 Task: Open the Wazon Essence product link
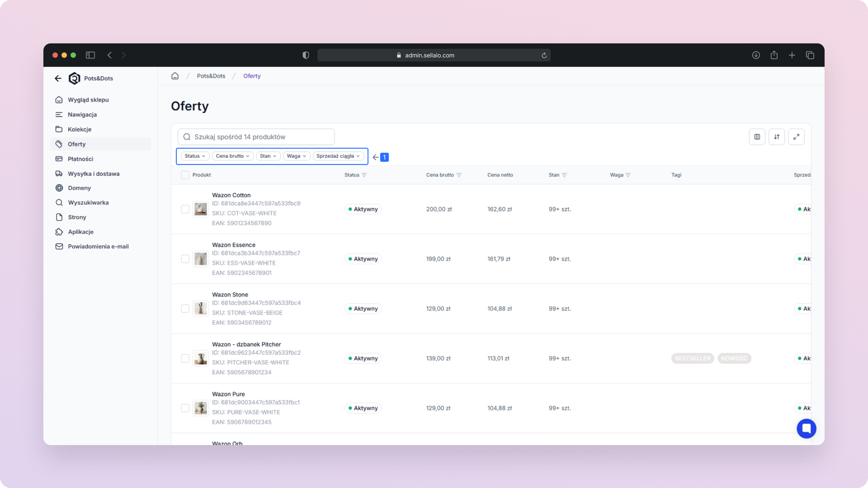tap(234, 245)
